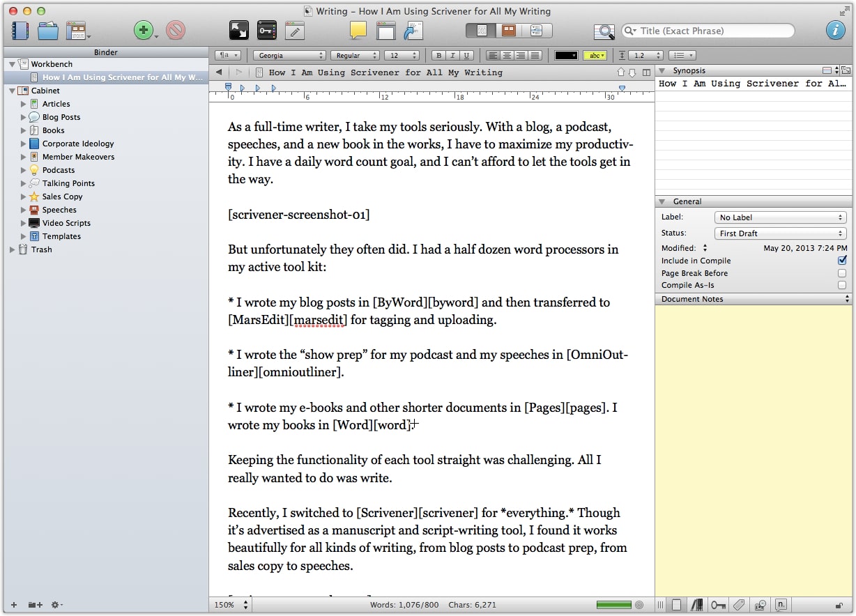856x616 pixels.
Task: Check the Compile As-Is checkbox
Action: (x=842, y=285)
